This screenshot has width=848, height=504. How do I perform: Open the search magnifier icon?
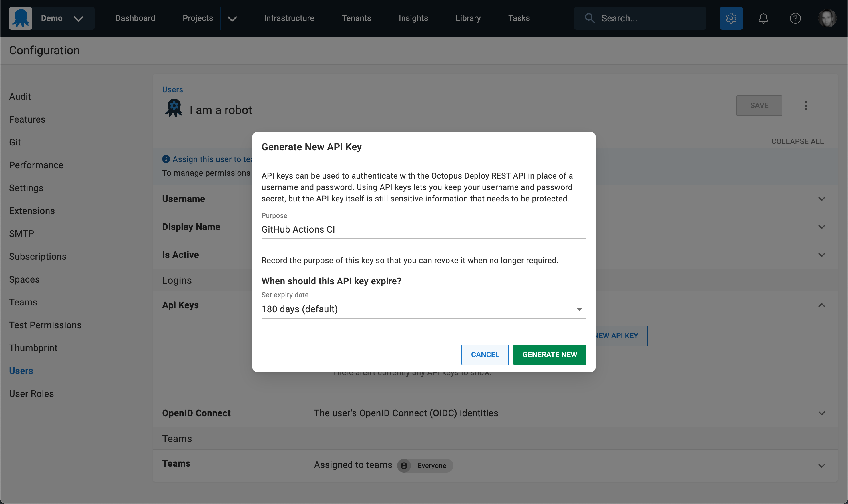point(590,18)
